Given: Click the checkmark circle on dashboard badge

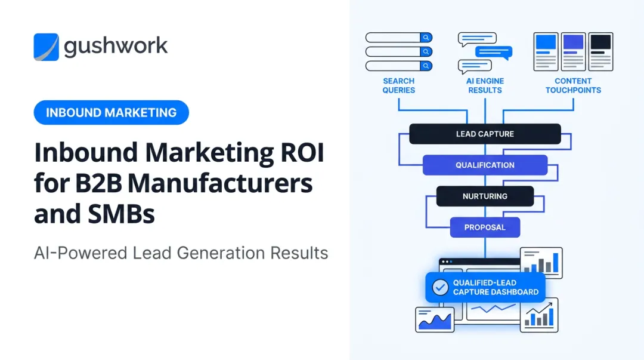Looking at the screenshot, I should click(x=440, y=287).
